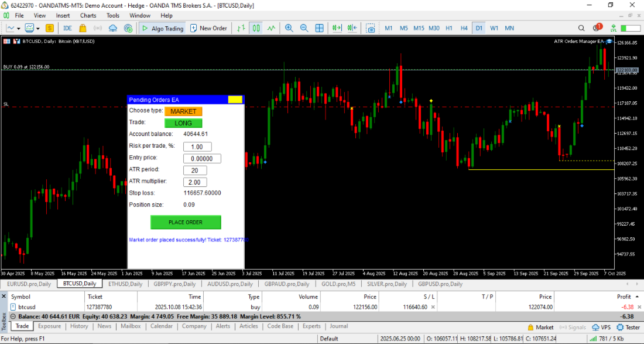Click the PLACE ORDER button
644x344 pixels.
[x=186, y=222]
